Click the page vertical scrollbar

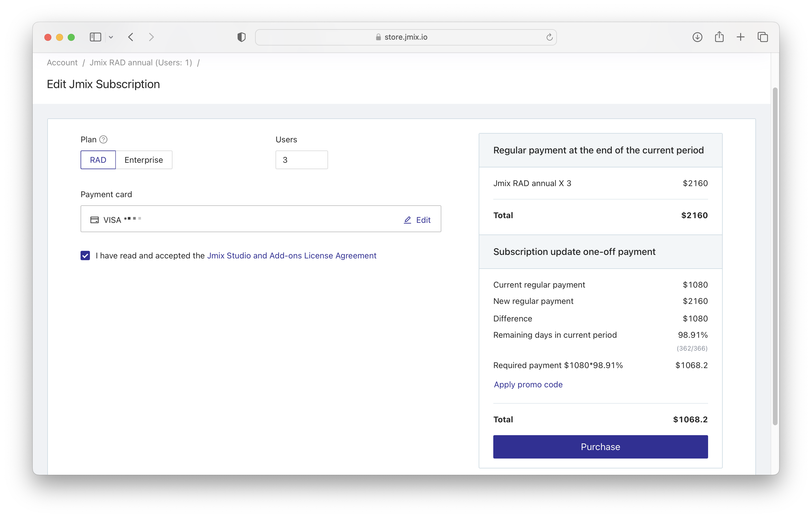coord(775,256)
